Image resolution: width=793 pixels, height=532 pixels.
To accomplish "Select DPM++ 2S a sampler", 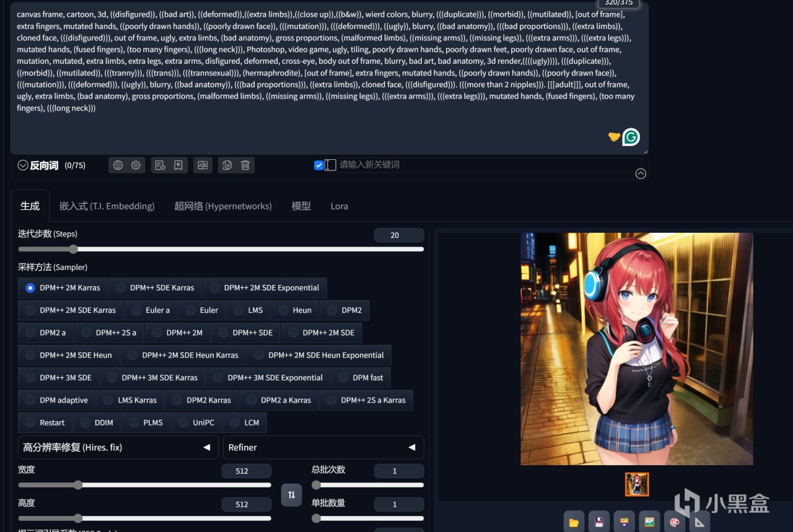I will tap(109, 333).
